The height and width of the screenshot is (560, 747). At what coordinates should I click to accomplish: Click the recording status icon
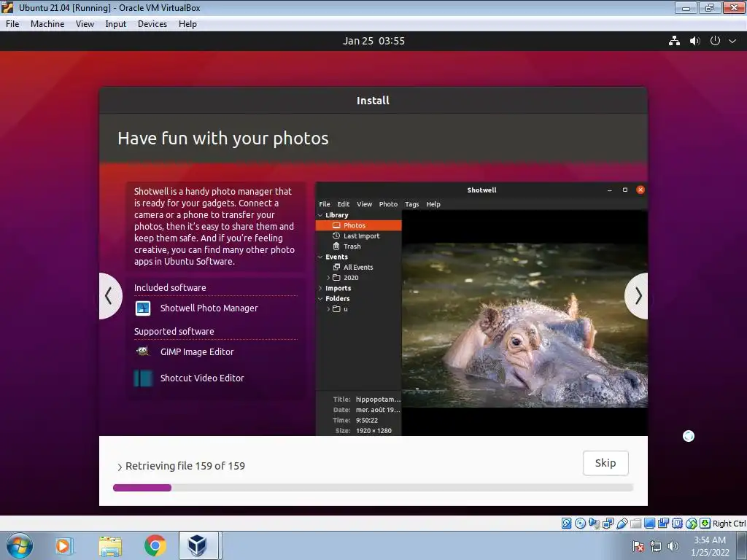[663, 524]
